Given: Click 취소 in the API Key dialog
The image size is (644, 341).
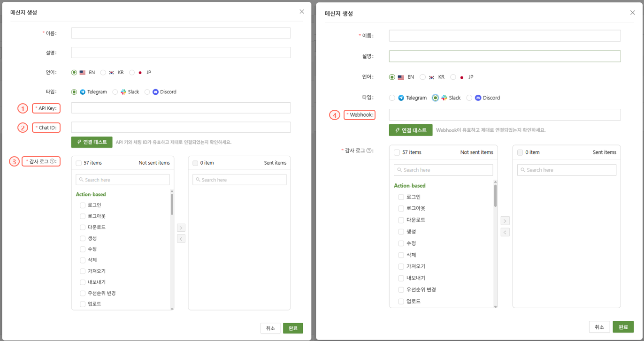Looking at the screenshot, I should [x=270, y=328].
